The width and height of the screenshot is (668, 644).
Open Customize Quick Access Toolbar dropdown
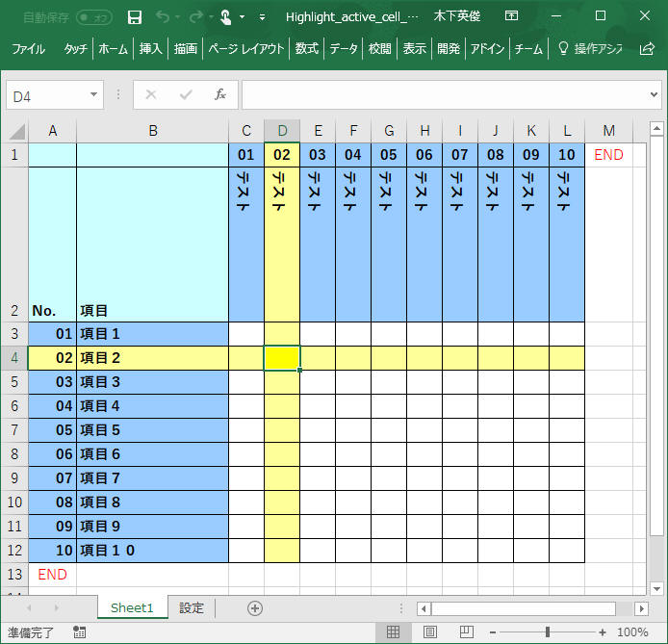[260, 16]
